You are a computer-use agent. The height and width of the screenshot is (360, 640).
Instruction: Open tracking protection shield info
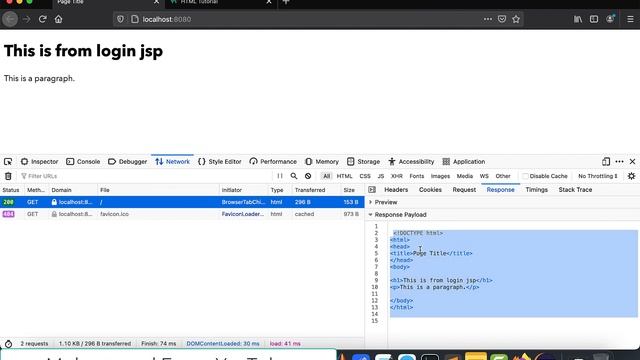click(x=120, y=19)
